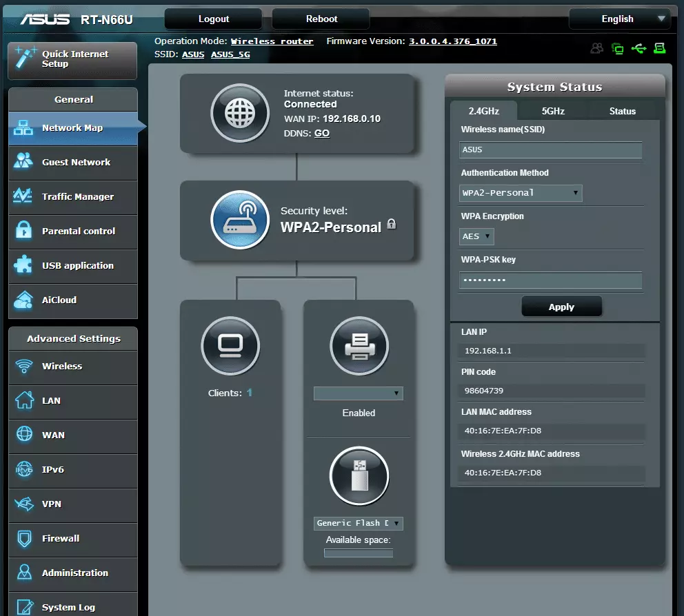Click the USB flash drive icon

coord(359,476)
